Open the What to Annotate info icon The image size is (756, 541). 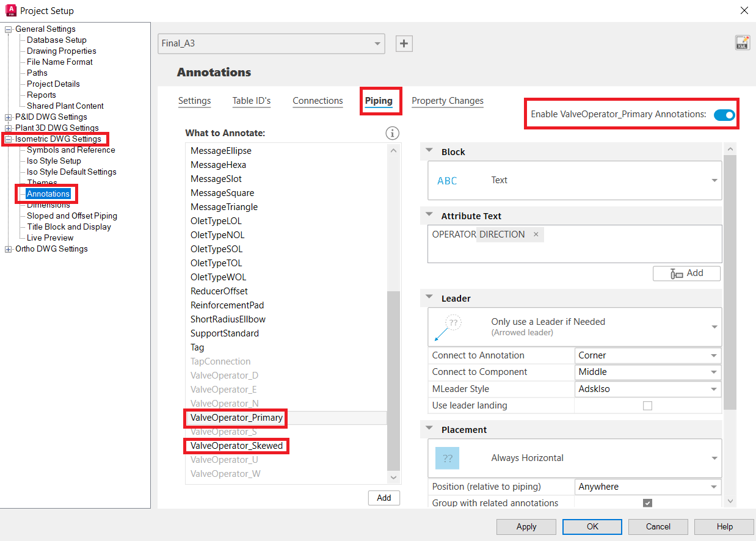[x=392, y=133]
